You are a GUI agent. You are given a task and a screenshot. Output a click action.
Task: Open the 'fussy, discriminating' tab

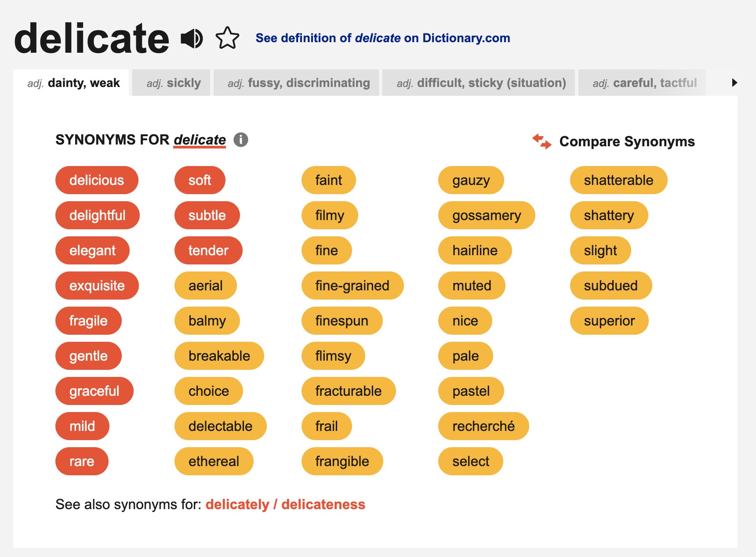[x=296, y=83]
